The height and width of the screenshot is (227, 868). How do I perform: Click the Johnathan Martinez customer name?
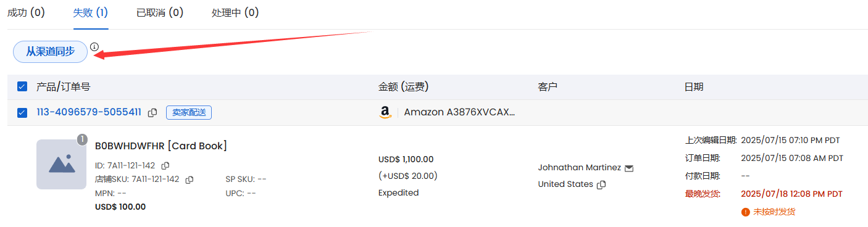[579, 168]
